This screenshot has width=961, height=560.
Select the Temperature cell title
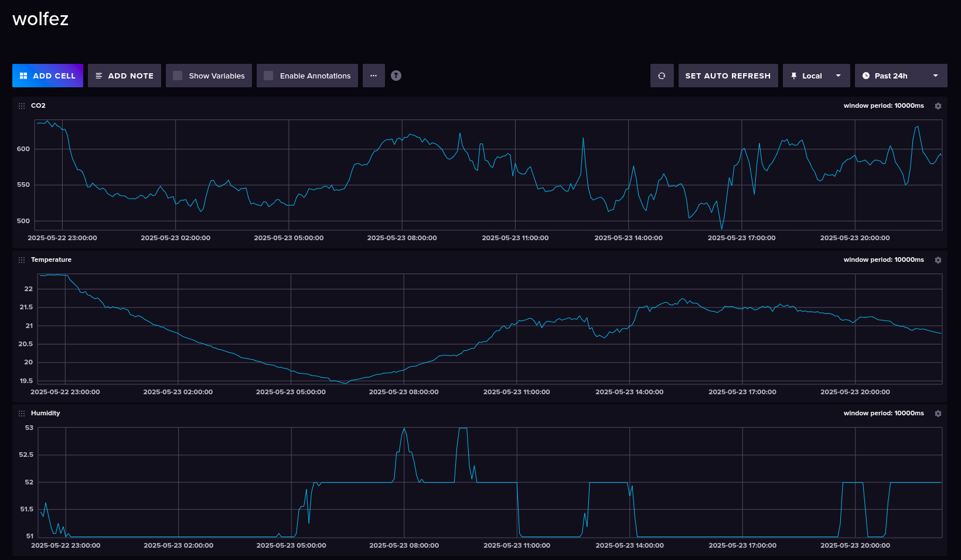[52, 259]
